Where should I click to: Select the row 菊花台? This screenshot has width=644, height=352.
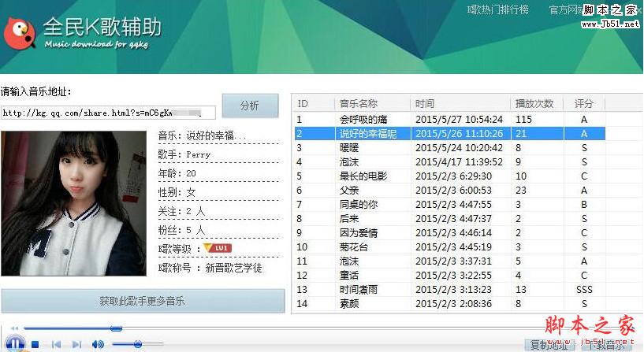point(450,246)
